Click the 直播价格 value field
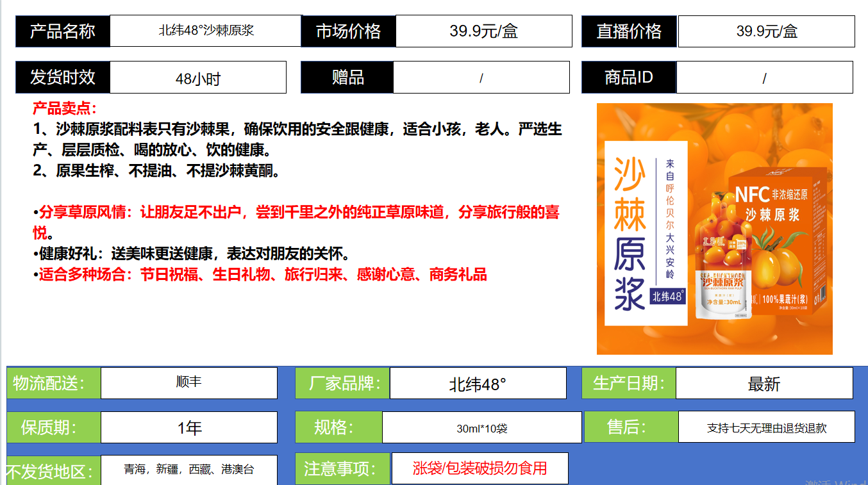Image resolution: width=868 pixels, height=485 pixels. click(x=766, y=31)
